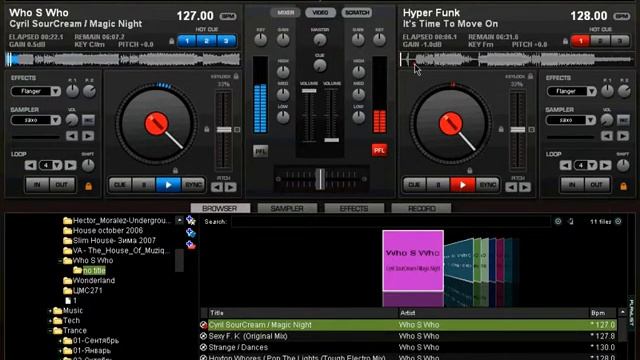Click right channel volume fader
Screen dimensions: 640x360
coord(331,140)
